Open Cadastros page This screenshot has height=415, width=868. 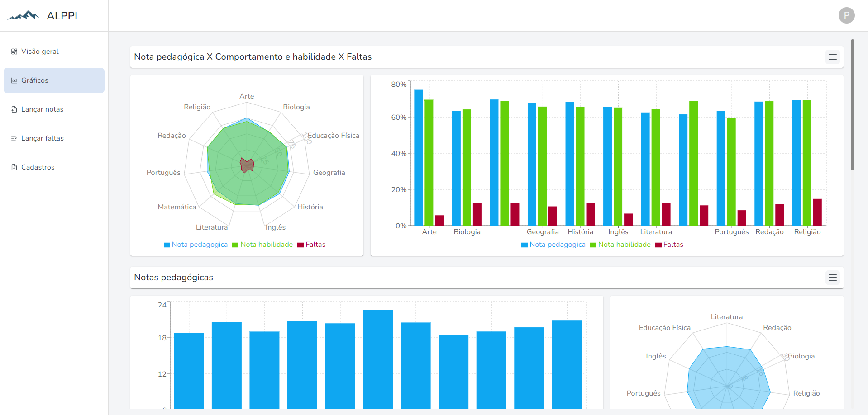click(x=54, y=167)
